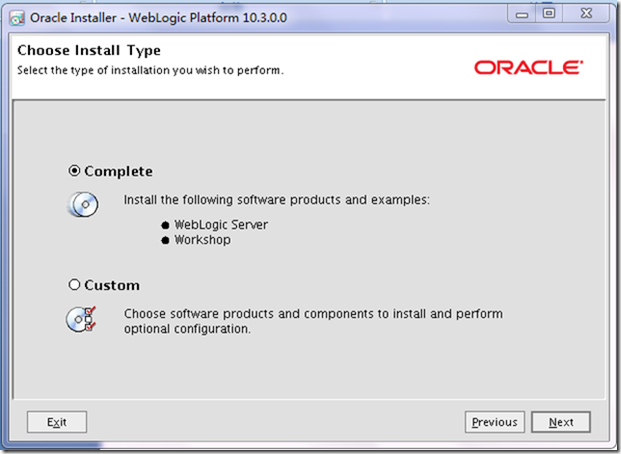Click the Complete install disc icon

point(83,204)
